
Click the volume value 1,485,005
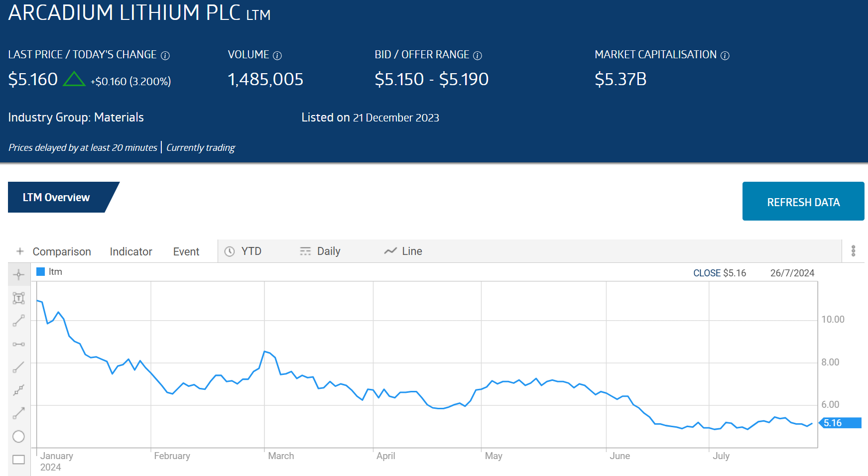[265, 79]
